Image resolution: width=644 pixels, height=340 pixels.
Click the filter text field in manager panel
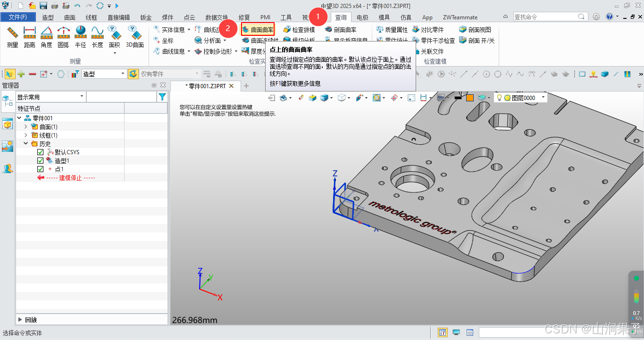(121, 97)
